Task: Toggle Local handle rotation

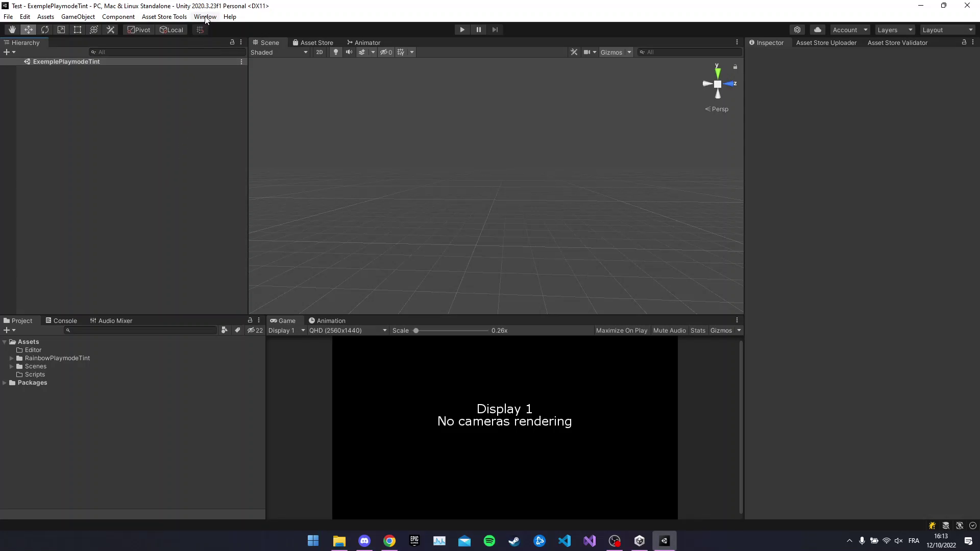Action: pos(171,30)
